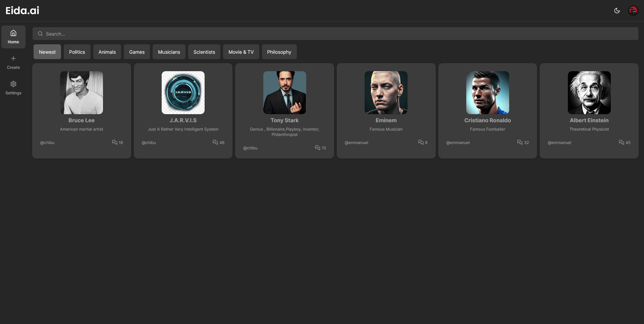This screenshot has height=324, width=644.
Task: Click 'American martial artist' description
Action: pyautogui.click(x=82, y=129)
